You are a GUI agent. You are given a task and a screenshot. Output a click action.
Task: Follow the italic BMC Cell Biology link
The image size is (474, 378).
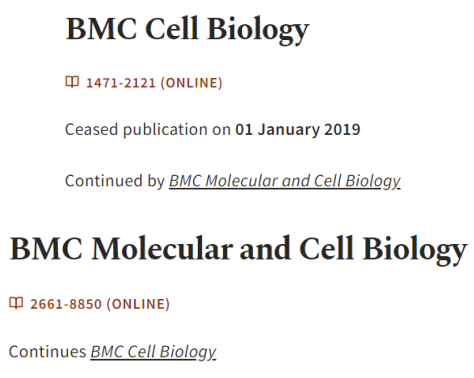click(x=153, y=352)
